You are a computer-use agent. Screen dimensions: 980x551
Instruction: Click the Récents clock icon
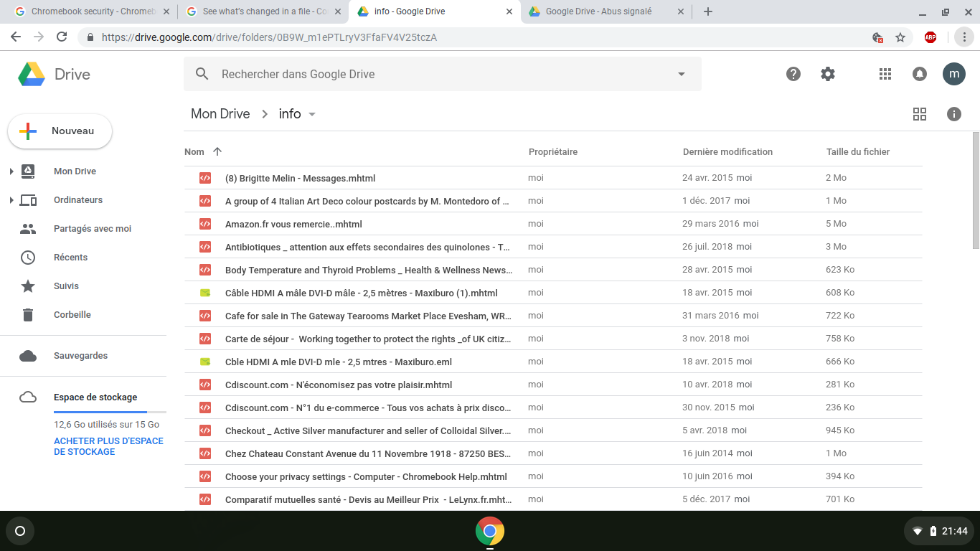28,258
